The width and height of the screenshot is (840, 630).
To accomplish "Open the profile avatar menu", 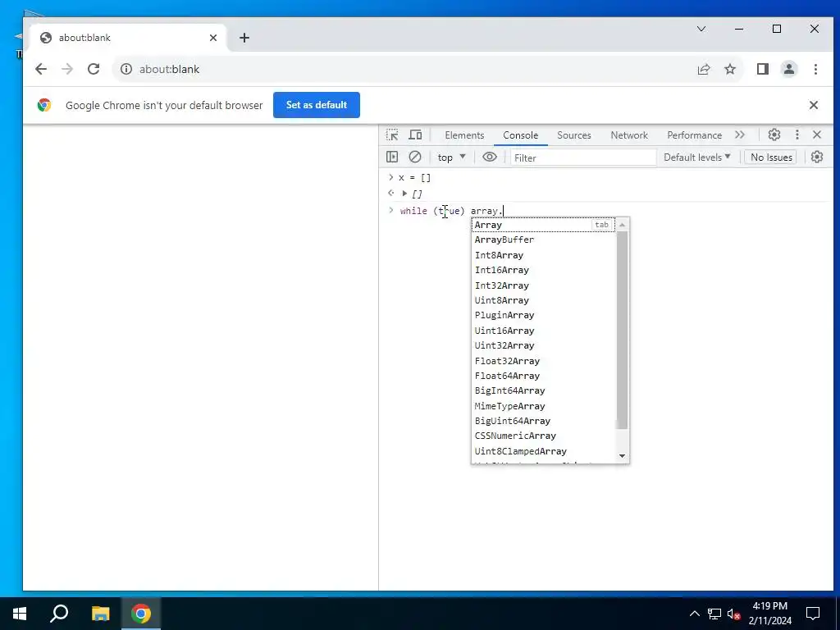I will click(x=789, y=69).
